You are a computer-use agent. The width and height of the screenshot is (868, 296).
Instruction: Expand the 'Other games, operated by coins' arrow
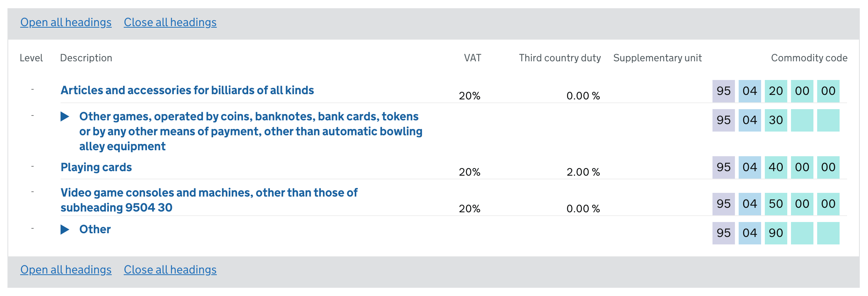(x=65, y=117)
